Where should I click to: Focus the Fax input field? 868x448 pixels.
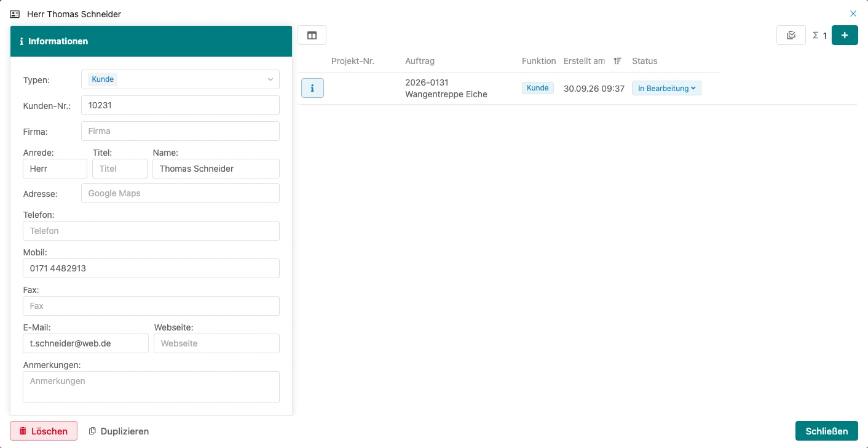pos(151,306)
